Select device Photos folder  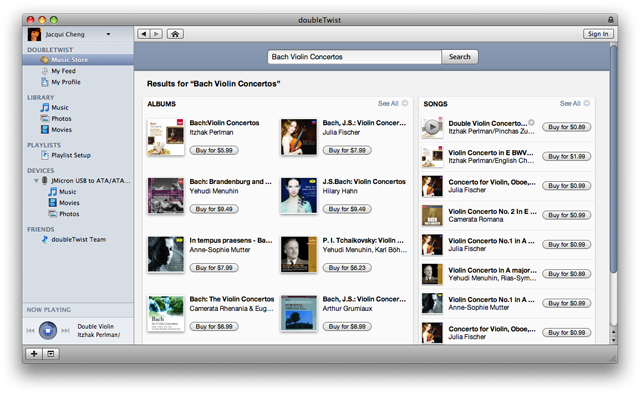[x=69, y=214]
